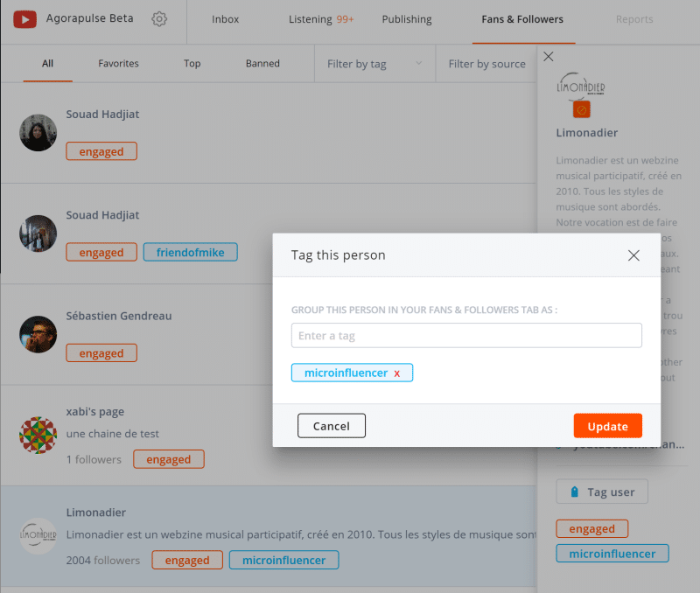Close the Tag this person dialog
Screen dimensions: 700x593
tap(634, 255)
